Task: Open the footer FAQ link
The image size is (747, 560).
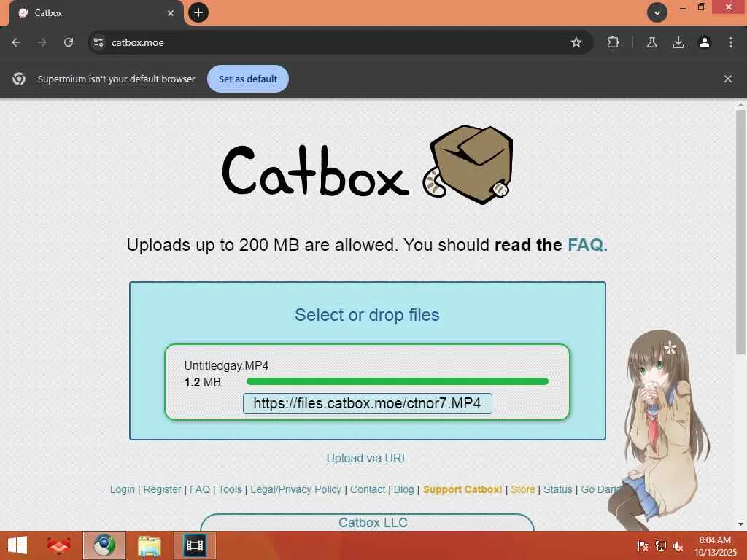Action: (x=200, y=489)
